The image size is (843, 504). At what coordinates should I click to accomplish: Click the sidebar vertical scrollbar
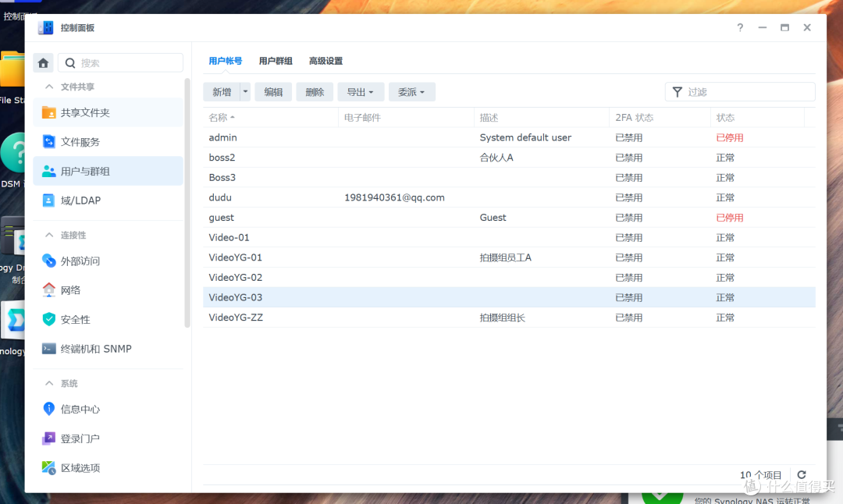187,203
